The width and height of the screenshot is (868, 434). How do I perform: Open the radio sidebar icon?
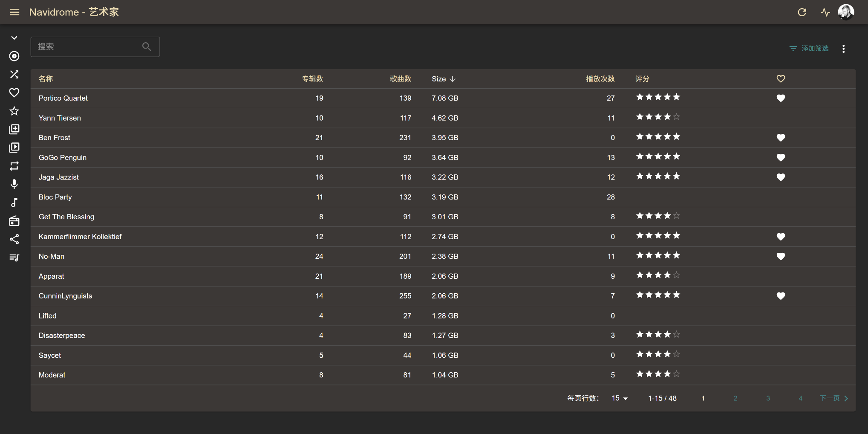coord(14,221)
